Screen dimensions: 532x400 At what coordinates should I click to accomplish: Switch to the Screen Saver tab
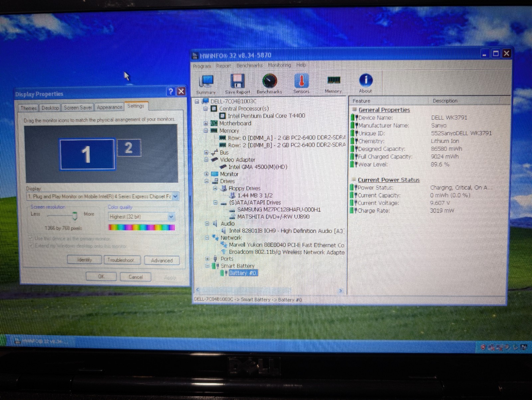[x=78, y=107]
